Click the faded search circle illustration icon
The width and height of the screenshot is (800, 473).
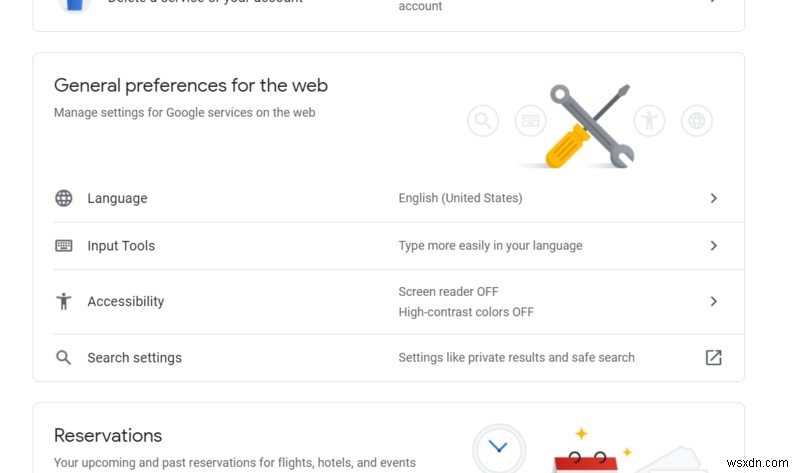click(x=483, y=122)
